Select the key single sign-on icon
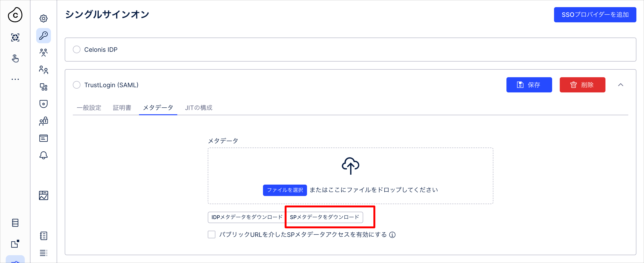The height and width of the screenshot is (263, 644). coord(44,35)
